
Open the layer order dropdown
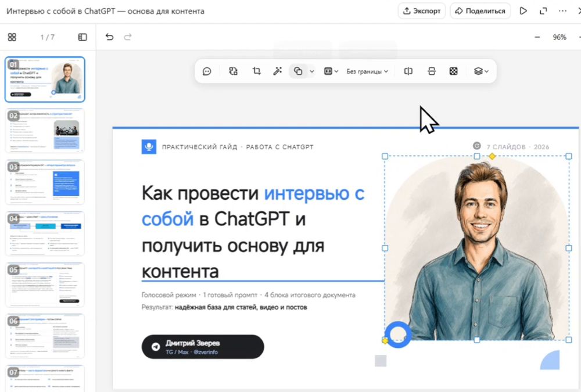point(481,71)
